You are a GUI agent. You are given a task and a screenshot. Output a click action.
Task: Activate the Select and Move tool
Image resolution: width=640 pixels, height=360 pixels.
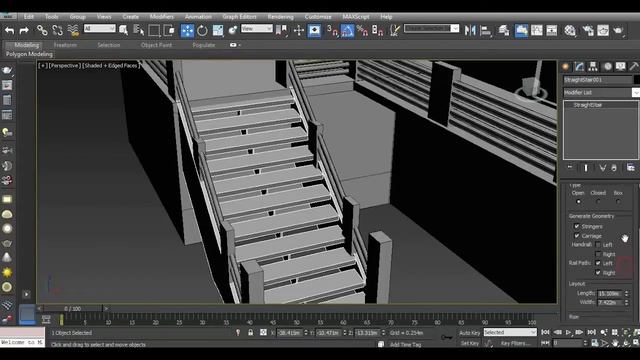pyautogui.click(x=187, y=31)
